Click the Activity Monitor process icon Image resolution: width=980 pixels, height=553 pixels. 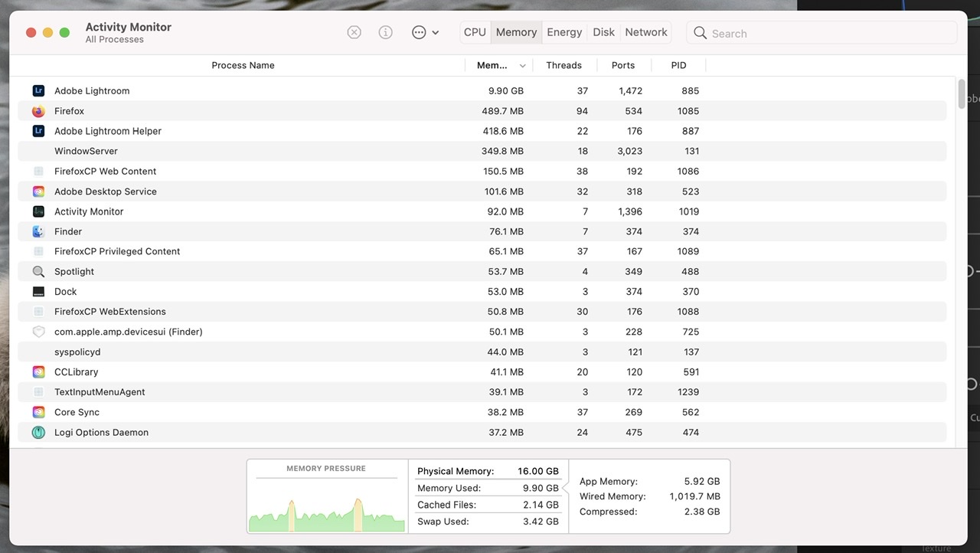coord(38,211)
